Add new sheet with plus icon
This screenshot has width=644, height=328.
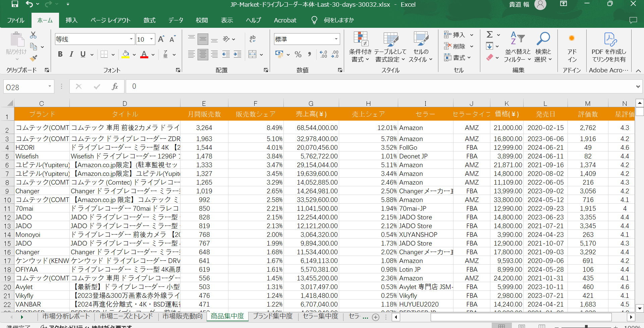click(376, 317)
